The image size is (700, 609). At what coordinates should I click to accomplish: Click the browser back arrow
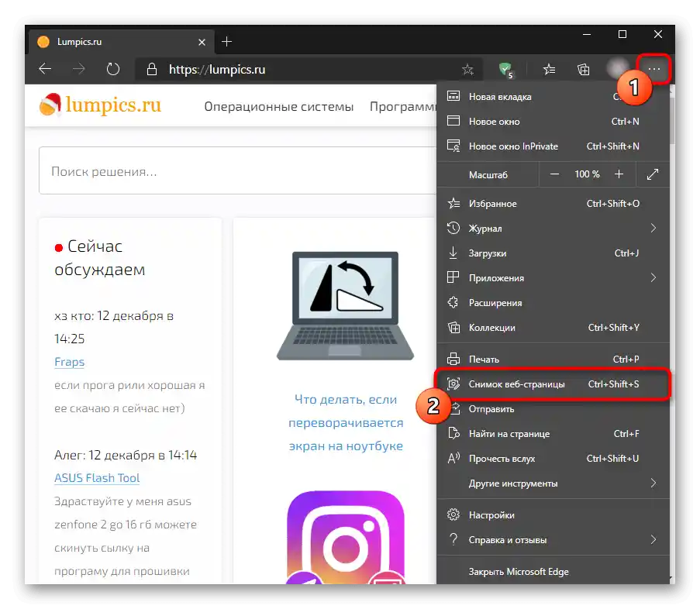[45, 69]
